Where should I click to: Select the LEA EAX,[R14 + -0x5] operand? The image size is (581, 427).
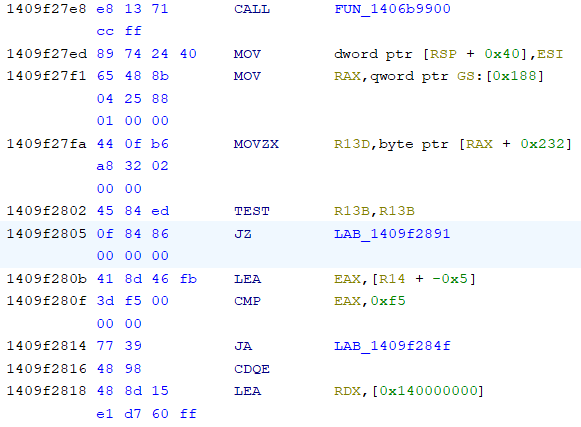(x=405, y=279)
